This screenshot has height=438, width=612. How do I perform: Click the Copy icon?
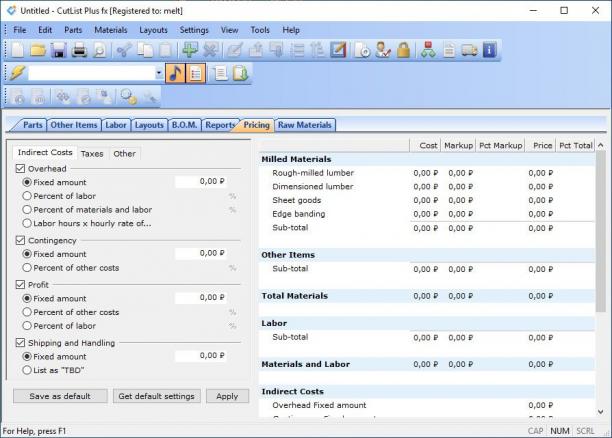point(145,50)
